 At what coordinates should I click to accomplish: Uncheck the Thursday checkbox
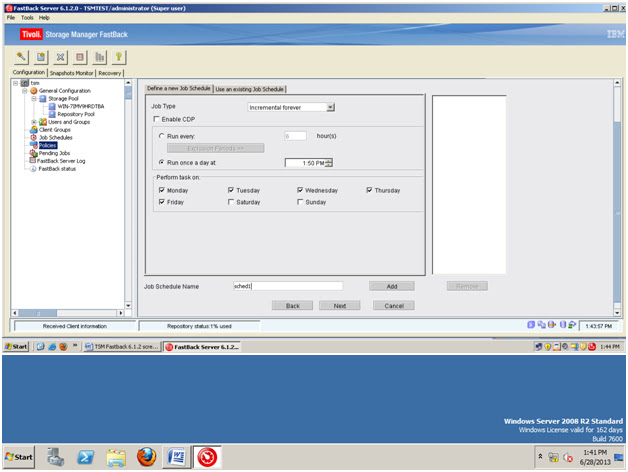369,190
